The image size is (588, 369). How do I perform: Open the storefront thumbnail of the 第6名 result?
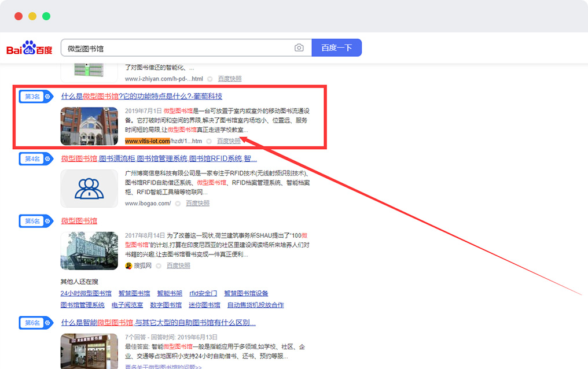[x=89, y=352]
